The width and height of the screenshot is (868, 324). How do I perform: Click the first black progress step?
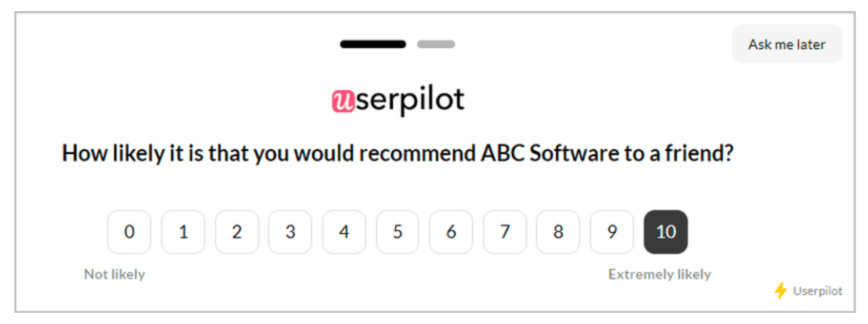373,44
